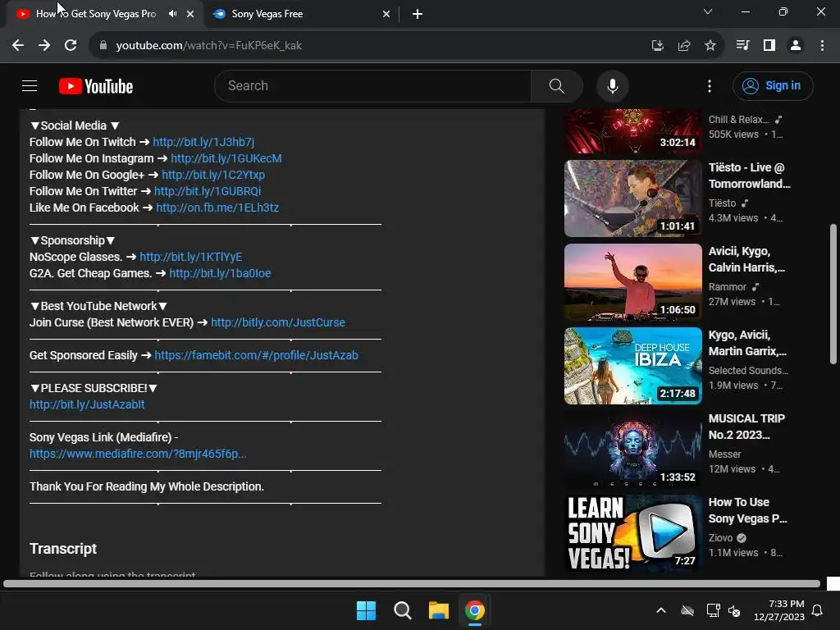
Task: Open the Twitch link bit.ly/1J3hb7j
Action: click(203, 142)
